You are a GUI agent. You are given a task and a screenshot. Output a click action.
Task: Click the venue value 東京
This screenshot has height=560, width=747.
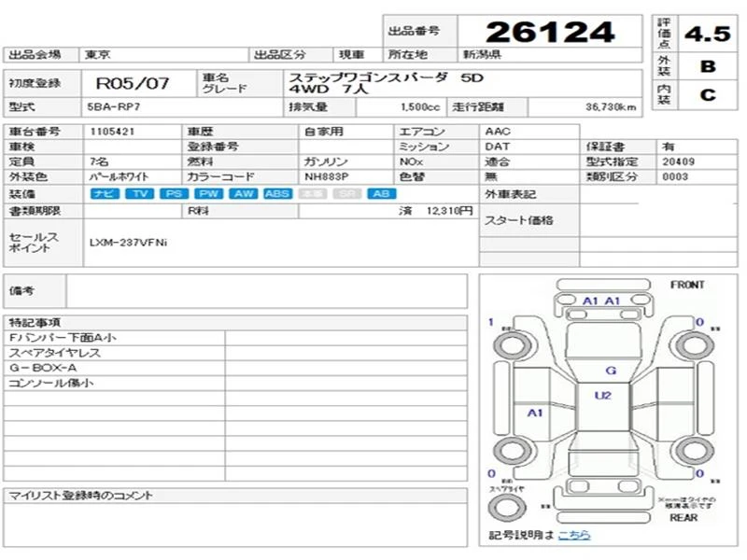98,55
